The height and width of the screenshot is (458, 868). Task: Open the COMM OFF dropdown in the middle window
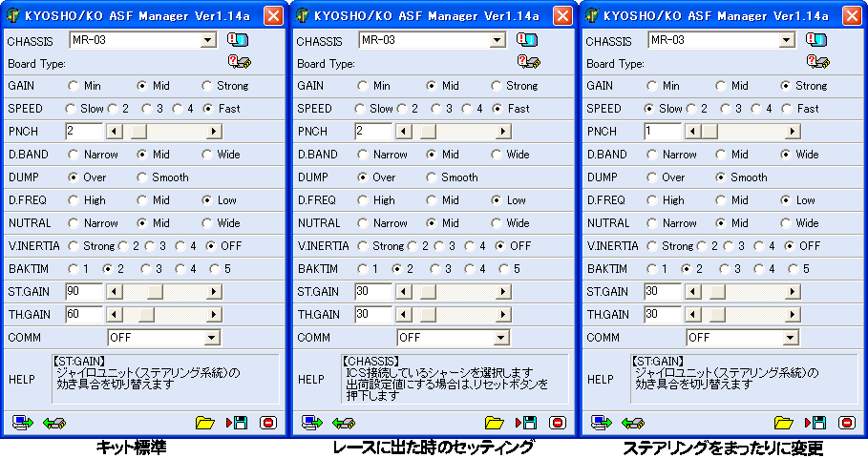click(500, 338)
